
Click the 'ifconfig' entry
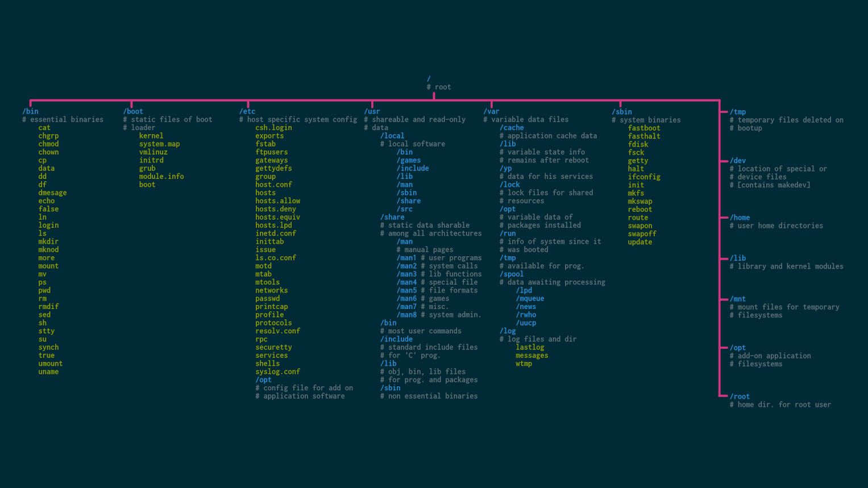coord(644,177)
